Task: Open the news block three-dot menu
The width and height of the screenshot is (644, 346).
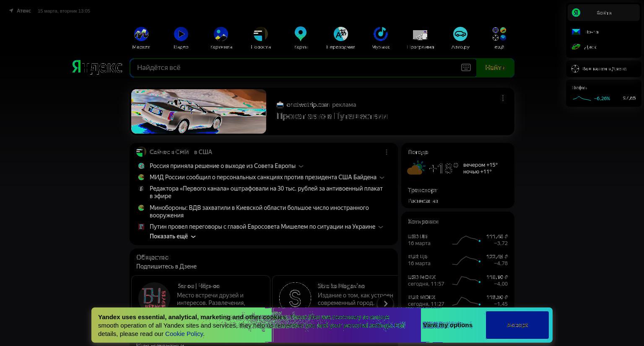Action: 387,152
